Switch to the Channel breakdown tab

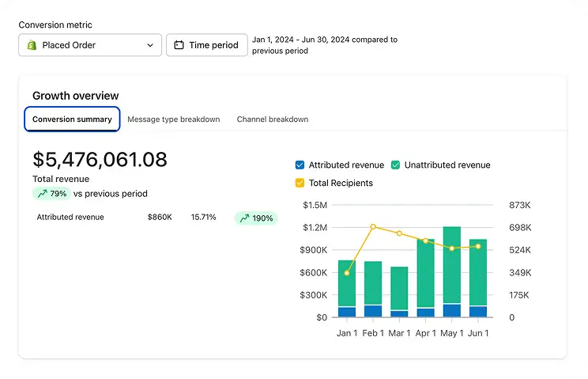point(273,119)
